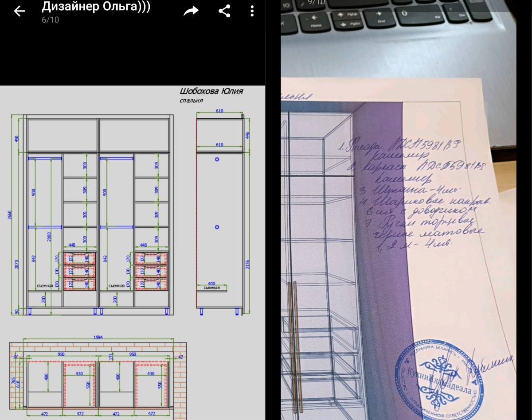Image resolution: width=532 pixels, height=420 pixels.
Task: Open the three-dot more options menu
Action: [252, 11]
